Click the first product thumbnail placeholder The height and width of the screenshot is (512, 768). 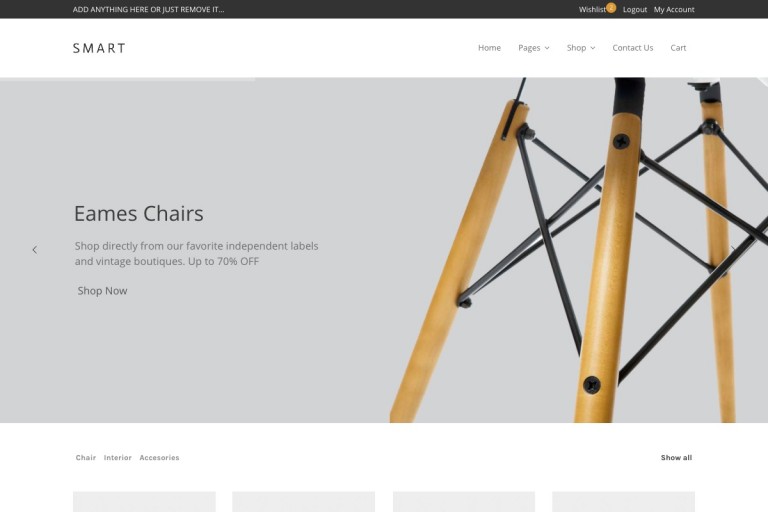(144, 502)
